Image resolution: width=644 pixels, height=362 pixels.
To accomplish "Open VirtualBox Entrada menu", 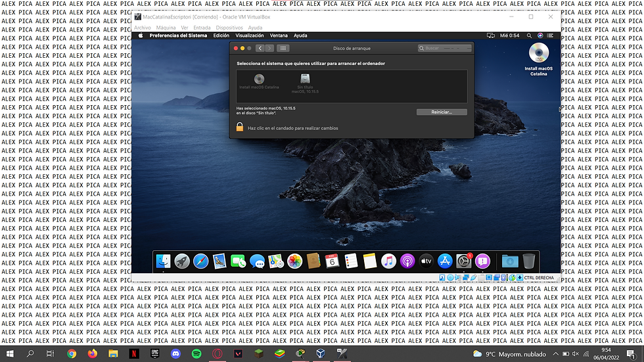I will point(202,28).
